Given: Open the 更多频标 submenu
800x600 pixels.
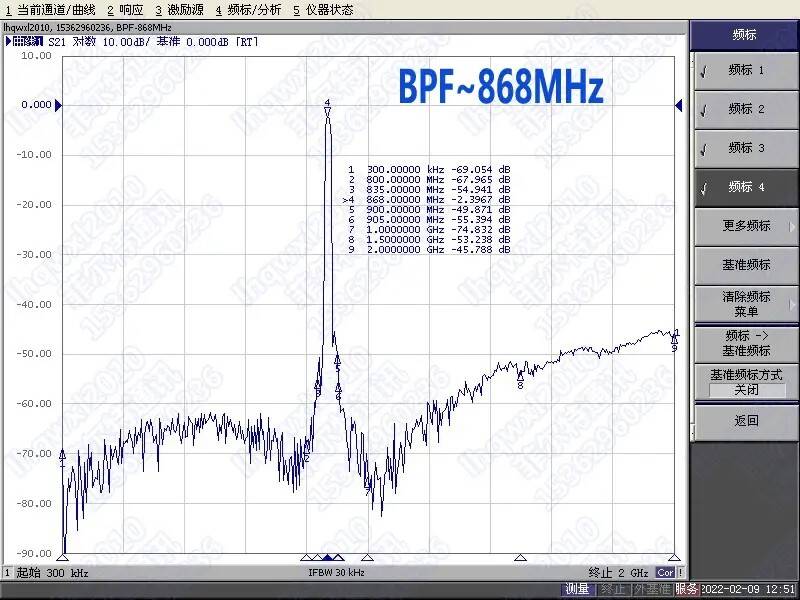Looking at the screenshot, I should click(746, 226).
